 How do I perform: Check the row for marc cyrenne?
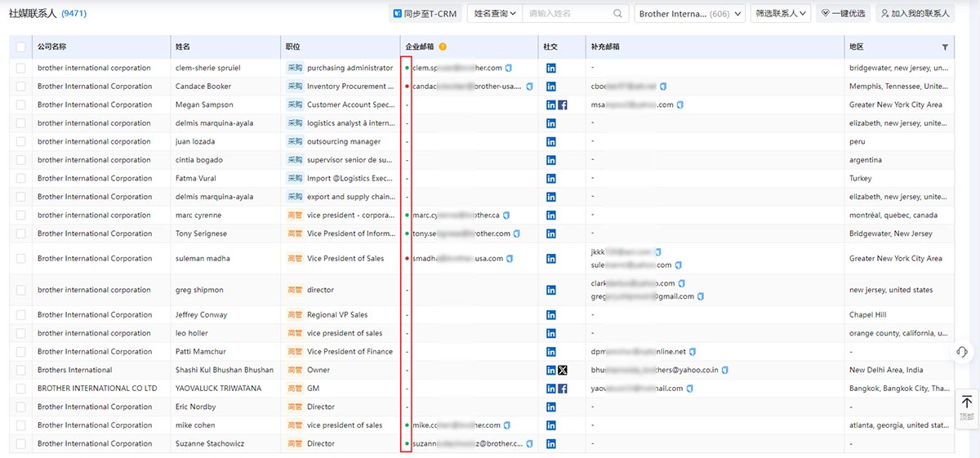(x=20, y=216)
